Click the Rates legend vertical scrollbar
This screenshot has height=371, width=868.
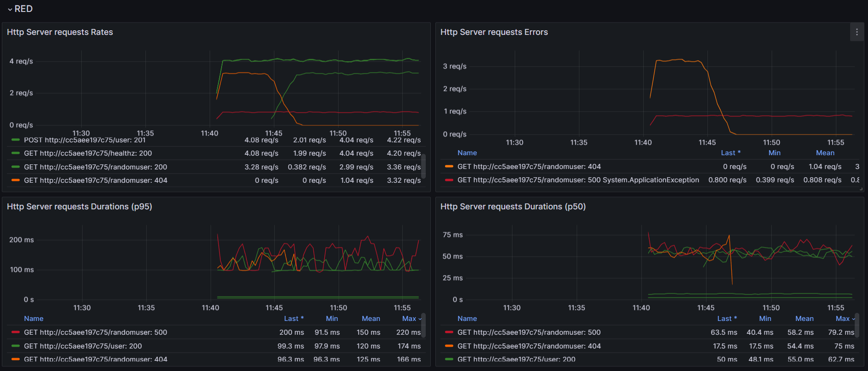(423, 165)
